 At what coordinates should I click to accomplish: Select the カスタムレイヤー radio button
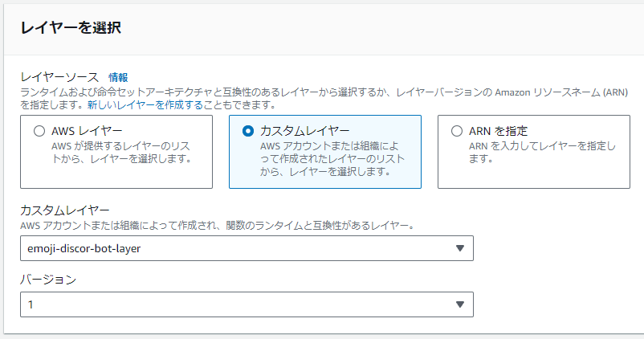pyautogui.click(x=248, y=131)
